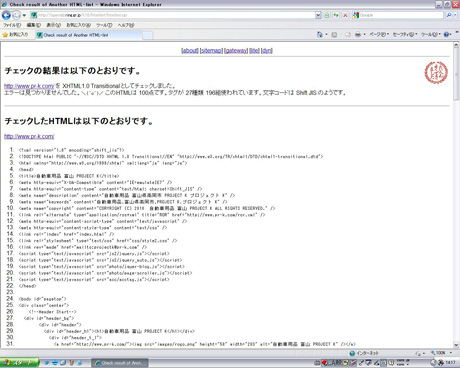Start search with the magnifier icon
The image size is (460, 368).
pyautogui.click(x=449, y=15)
